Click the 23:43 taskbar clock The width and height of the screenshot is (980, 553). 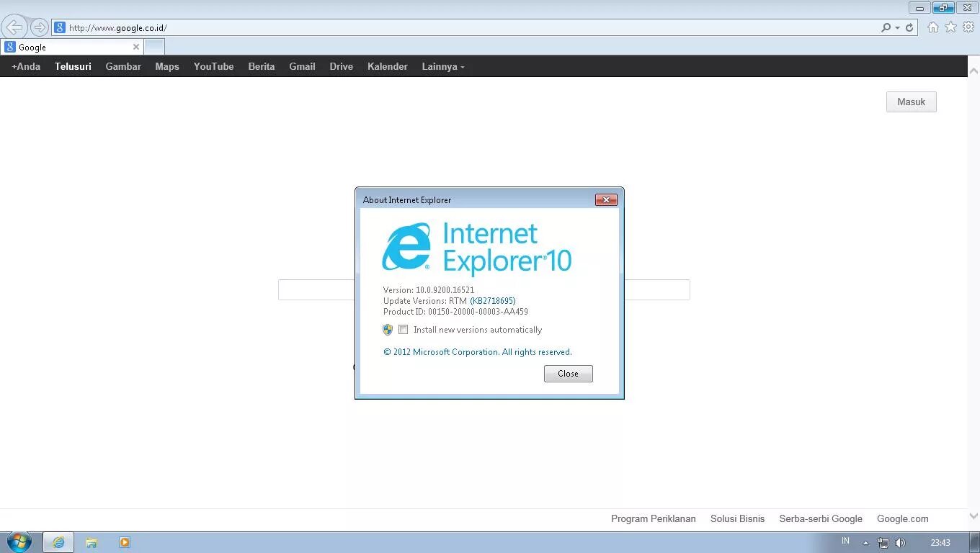[x=940, y=543]
